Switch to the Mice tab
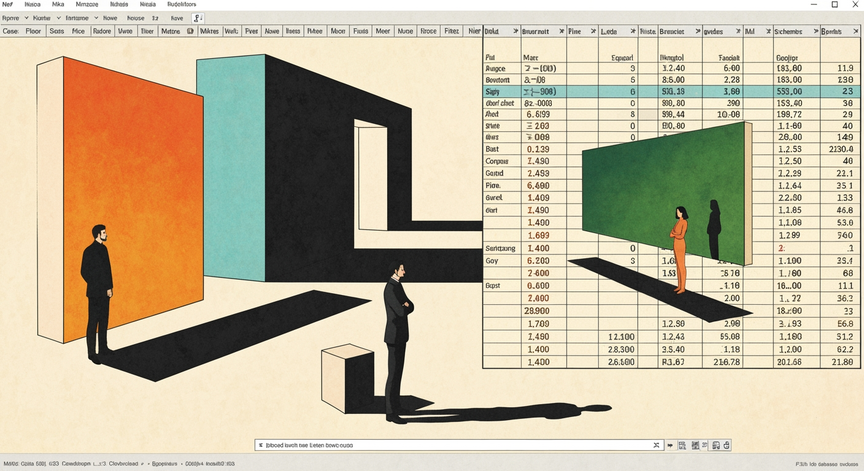This screenshot has height=471, width=864. [x=79, y=31]
